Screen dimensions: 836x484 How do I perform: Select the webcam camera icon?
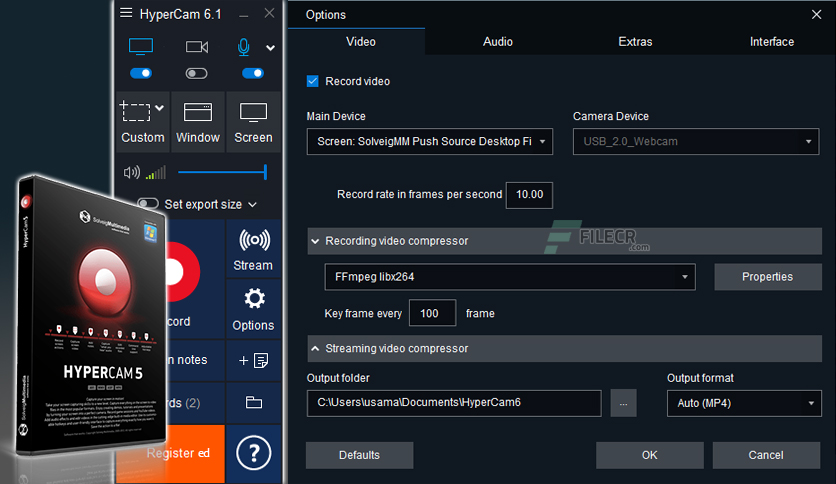click(197, 47)
